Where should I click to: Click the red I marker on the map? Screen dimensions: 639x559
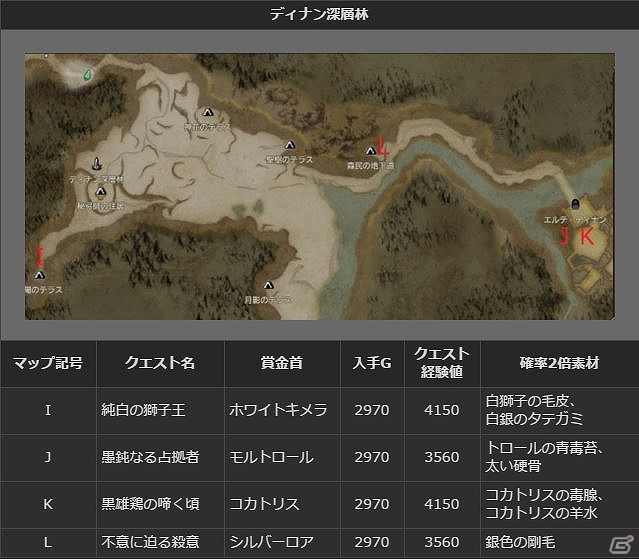tap(40, 257)
